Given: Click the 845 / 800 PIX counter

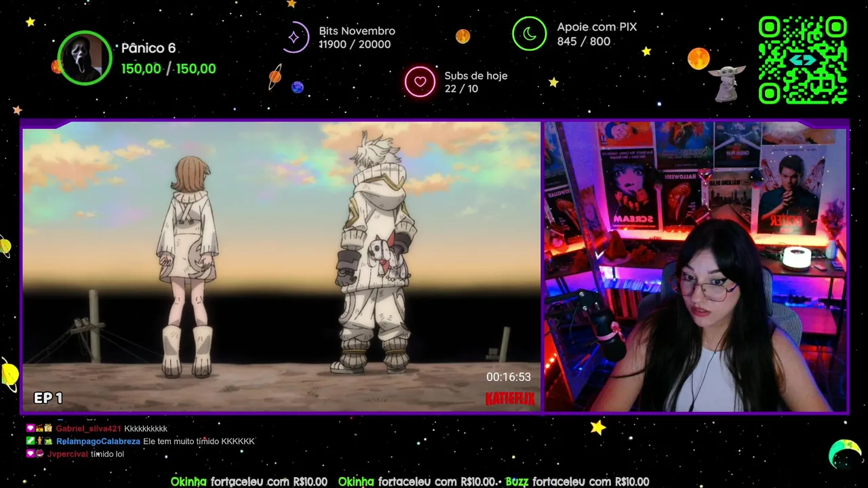Looking at the screenshot, I should tap(583, 41).
